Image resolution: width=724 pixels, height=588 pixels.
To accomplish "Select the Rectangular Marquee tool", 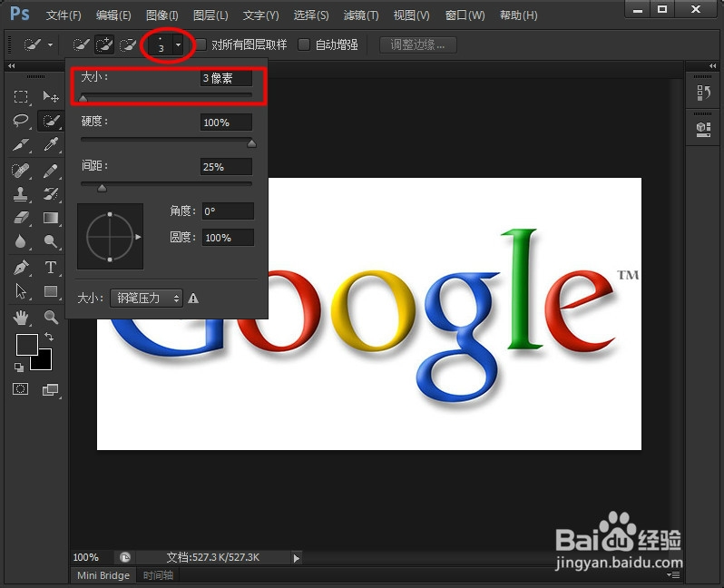I will 21,96.
